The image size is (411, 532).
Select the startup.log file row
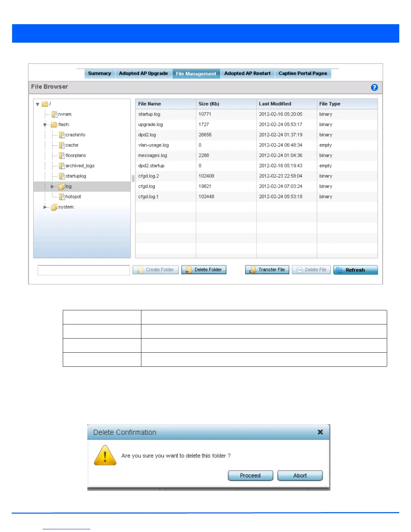pyautogui.click(x=257, y=114)
